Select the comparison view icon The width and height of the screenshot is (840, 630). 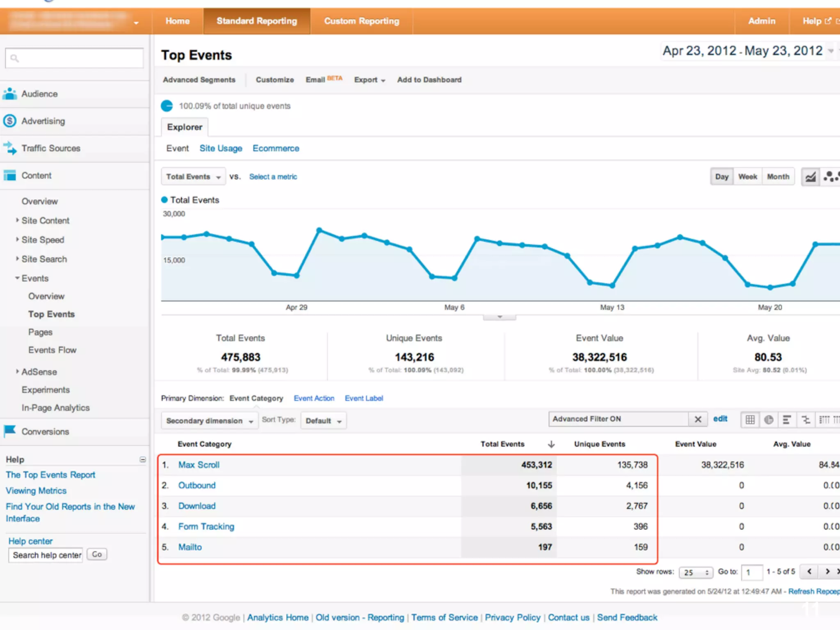(806, 420)
